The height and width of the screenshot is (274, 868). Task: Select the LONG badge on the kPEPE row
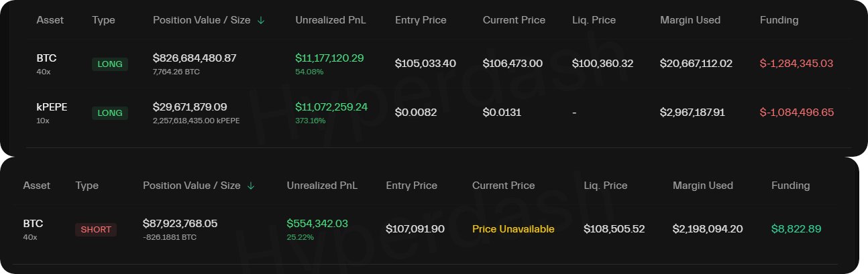click(110, 113)
